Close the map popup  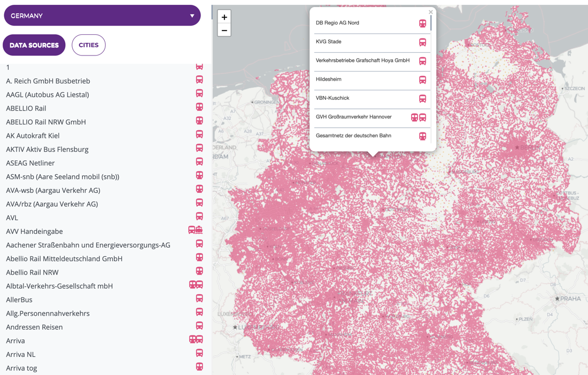[x=430, y=12]
